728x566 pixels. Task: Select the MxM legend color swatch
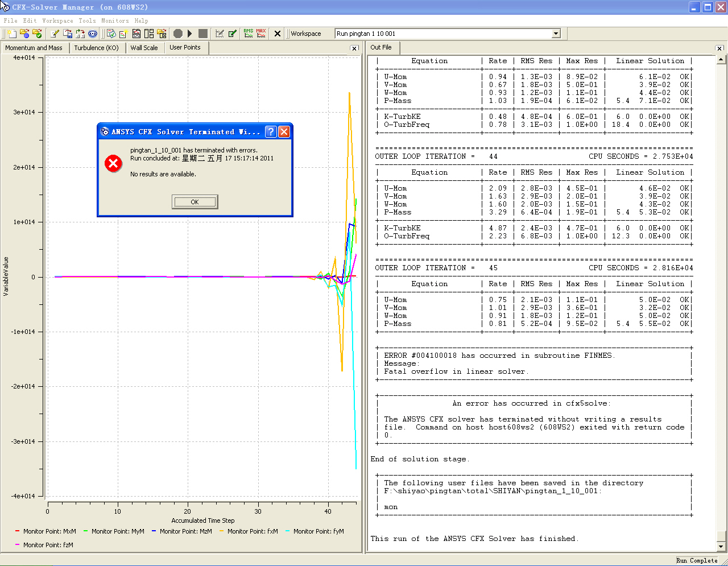tap(18, 531)
